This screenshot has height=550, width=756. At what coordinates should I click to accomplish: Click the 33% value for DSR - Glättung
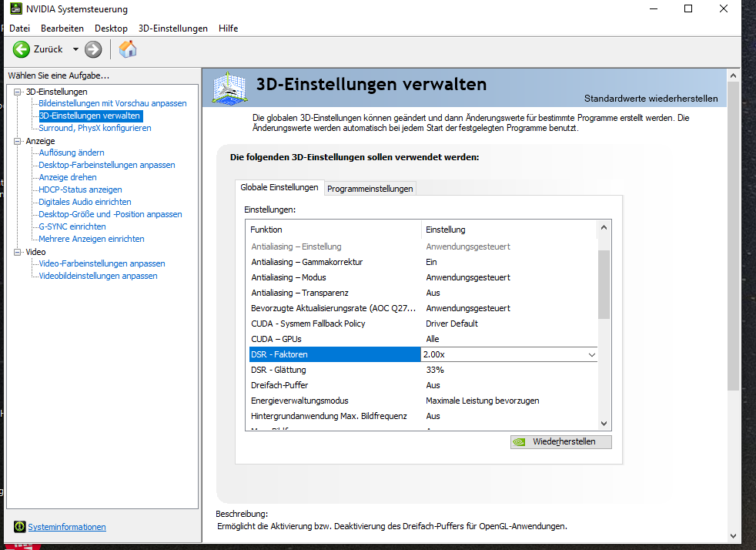click(x=435, y=370)
